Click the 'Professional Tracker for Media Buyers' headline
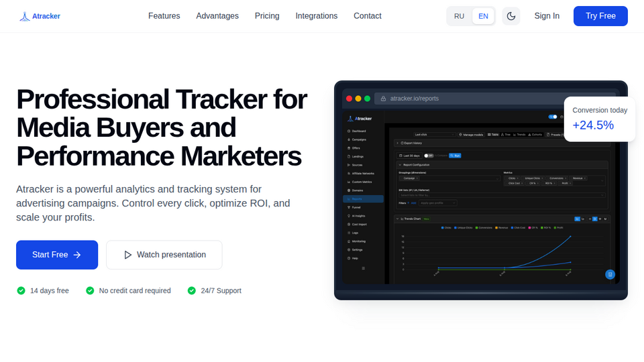 click(162, 127)
